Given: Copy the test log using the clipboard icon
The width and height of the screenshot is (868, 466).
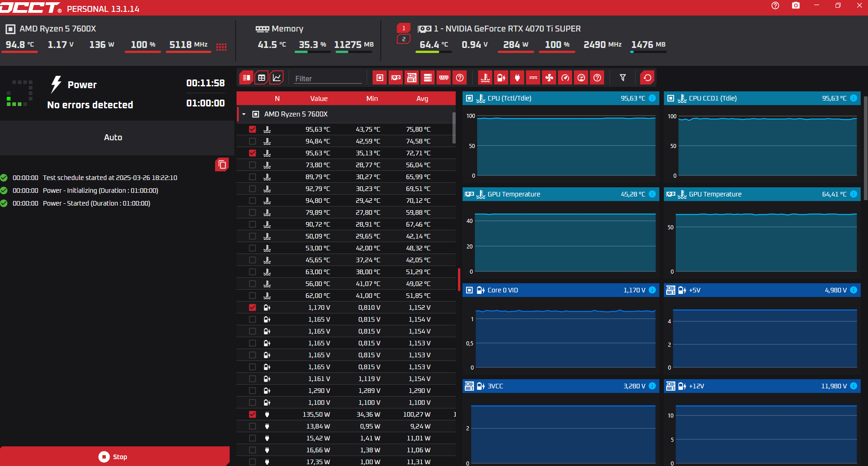Looking at the screenshot, I should [222, 164].
